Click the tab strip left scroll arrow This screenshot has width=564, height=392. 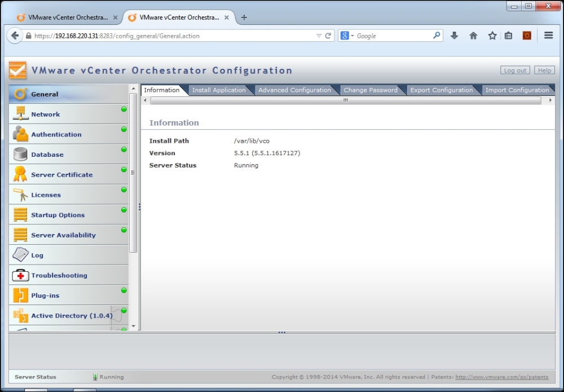[145, 100]
